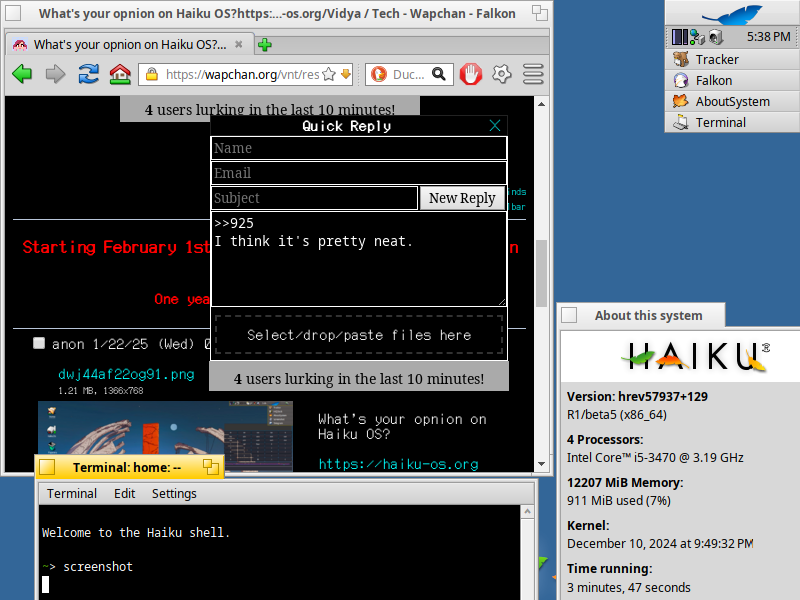800x600 pixels.
Task: Open the gear tools icon in Falkon's toolbar
Action: pos(502,74)
